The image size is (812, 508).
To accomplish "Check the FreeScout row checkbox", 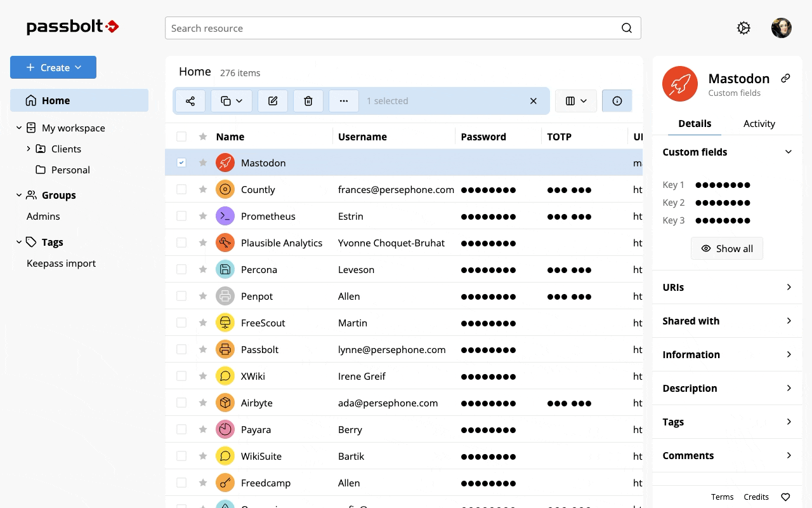I will [x=181, y=323].
